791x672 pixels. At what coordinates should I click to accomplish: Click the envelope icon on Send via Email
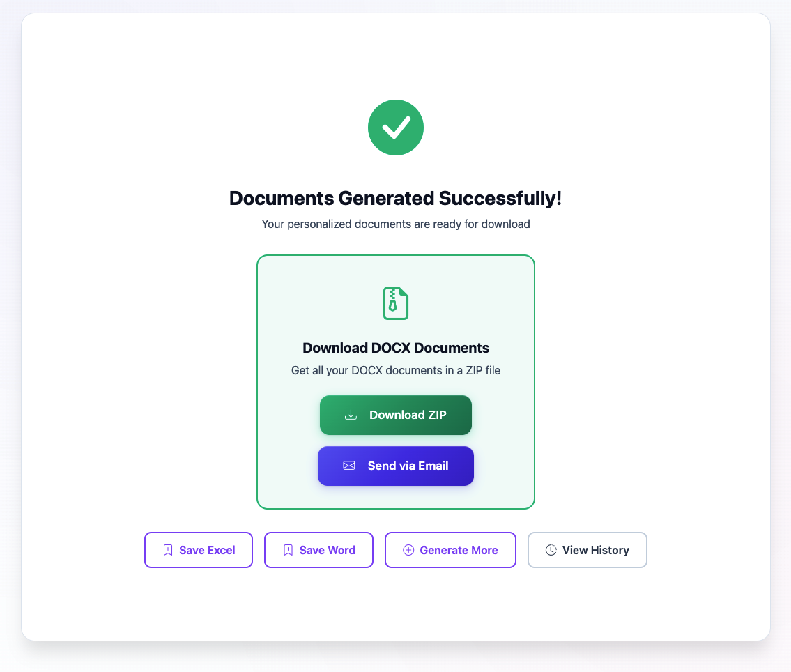349,466
